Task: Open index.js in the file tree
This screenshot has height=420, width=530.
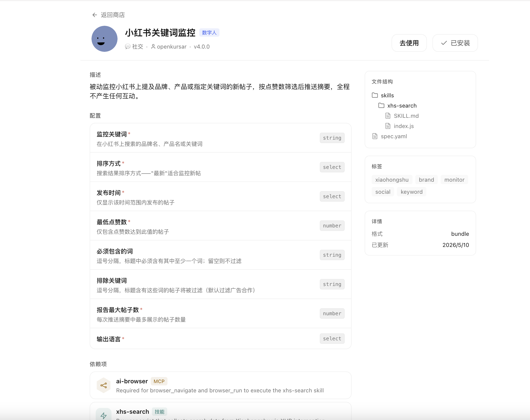Action: point(404,126)
